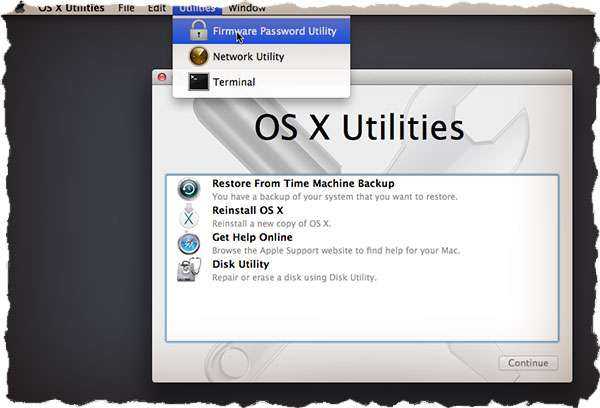
Task: Click "Browse the Apple Support website" description
Action: tap(336, 251)
